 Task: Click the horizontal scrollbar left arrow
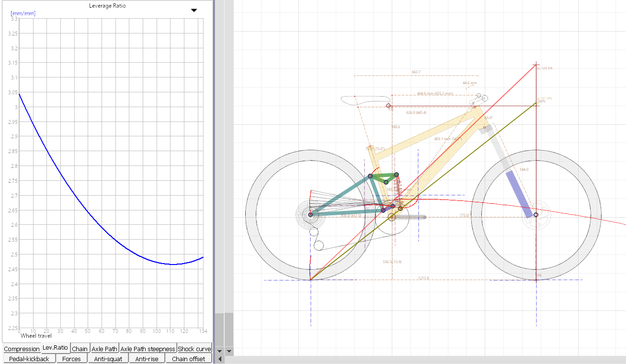point(220,359)
